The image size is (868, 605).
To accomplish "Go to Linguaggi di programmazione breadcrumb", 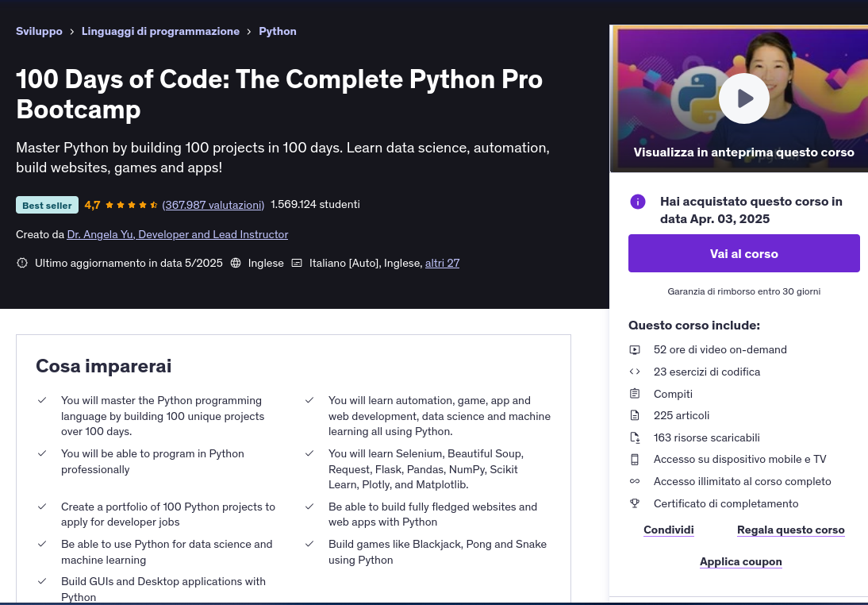I will pyautogui.click(x=160, y=31).
